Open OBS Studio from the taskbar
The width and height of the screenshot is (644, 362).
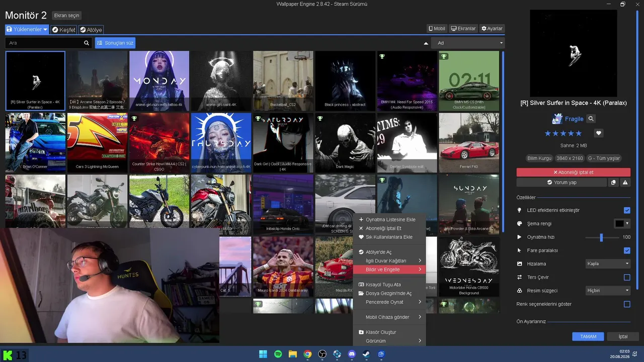click(x=323, y=354)
